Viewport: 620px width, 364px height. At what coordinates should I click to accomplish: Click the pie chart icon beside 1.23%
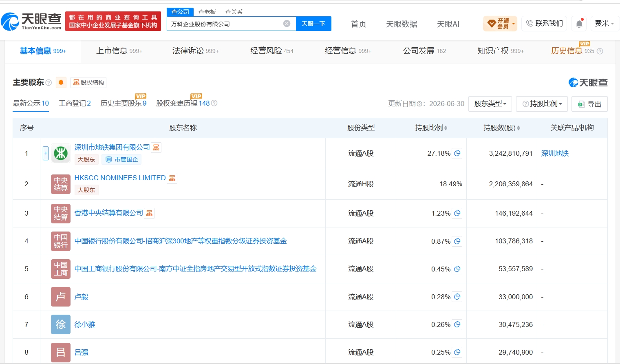(457, 213)
